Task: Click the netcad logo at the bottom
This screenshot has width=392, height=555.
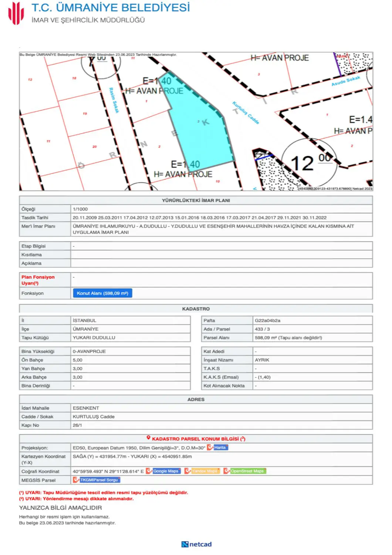Action: pos(196,544)
